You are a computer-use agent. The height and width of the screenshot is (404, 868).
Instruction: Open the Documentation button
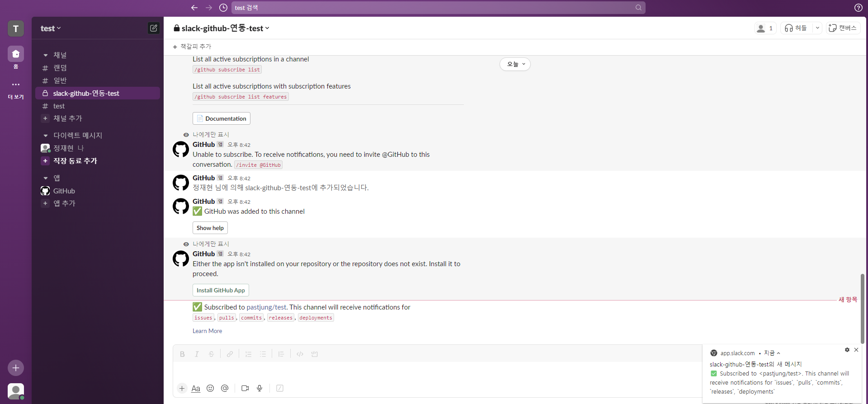pos(222,118)
